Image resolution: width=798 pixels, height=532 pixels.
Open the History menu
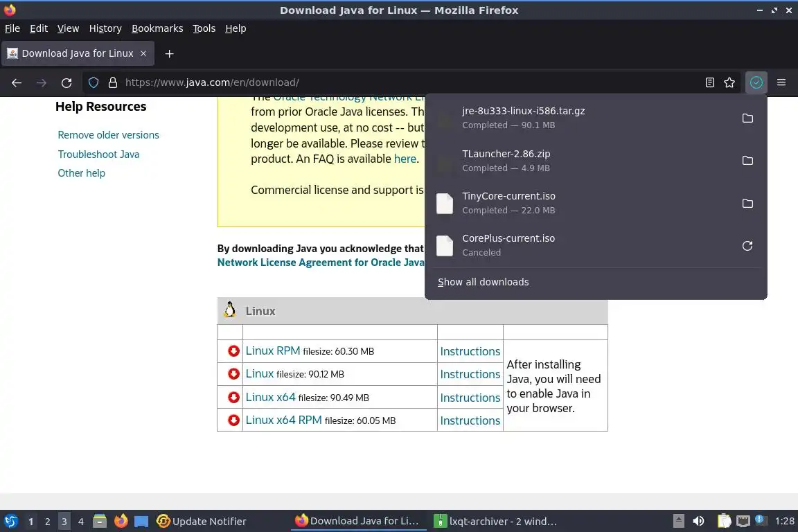(105, 28)
